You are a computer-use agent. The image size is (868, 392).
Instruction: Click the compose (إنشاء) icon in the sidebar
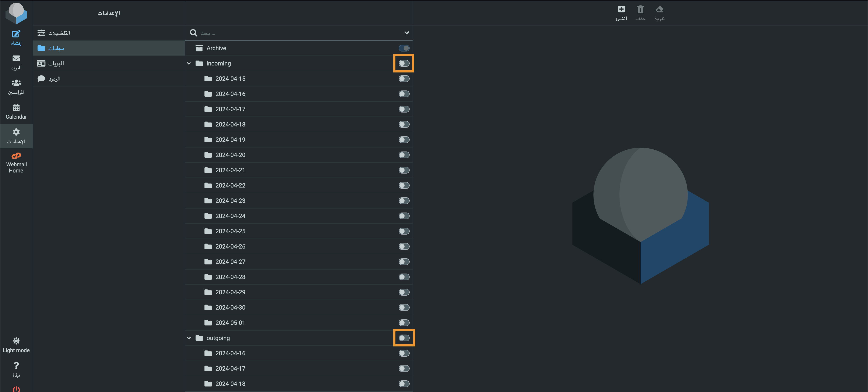[x=16, y=34]
